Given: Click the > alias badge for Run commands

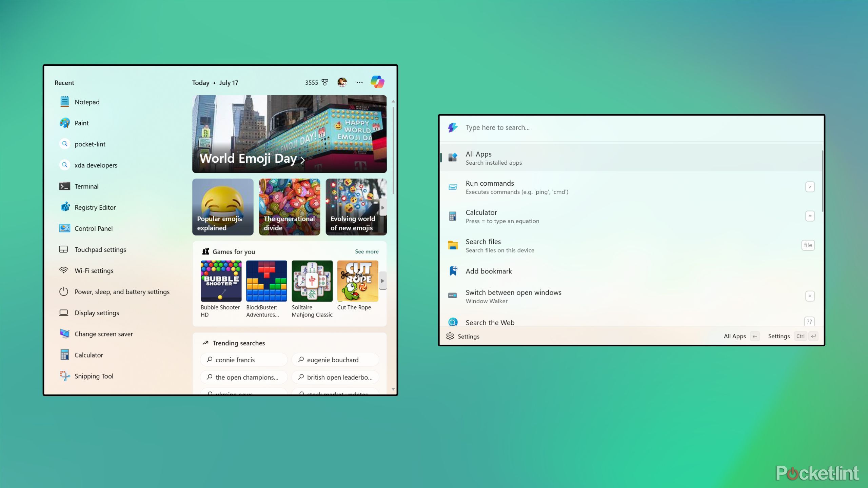Looking at the screenshot, I should click(810, 187).
